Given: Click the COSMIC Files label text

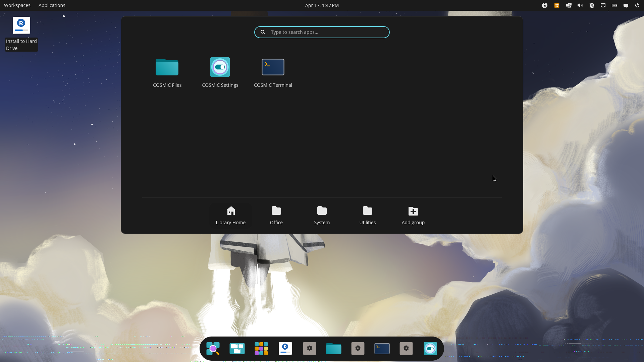Looking at the screenshot, I should [x=167, y=85].
